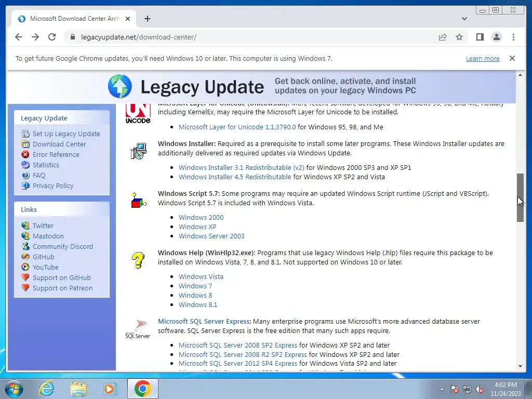Close the Microsoft Download Center tab

128,19
